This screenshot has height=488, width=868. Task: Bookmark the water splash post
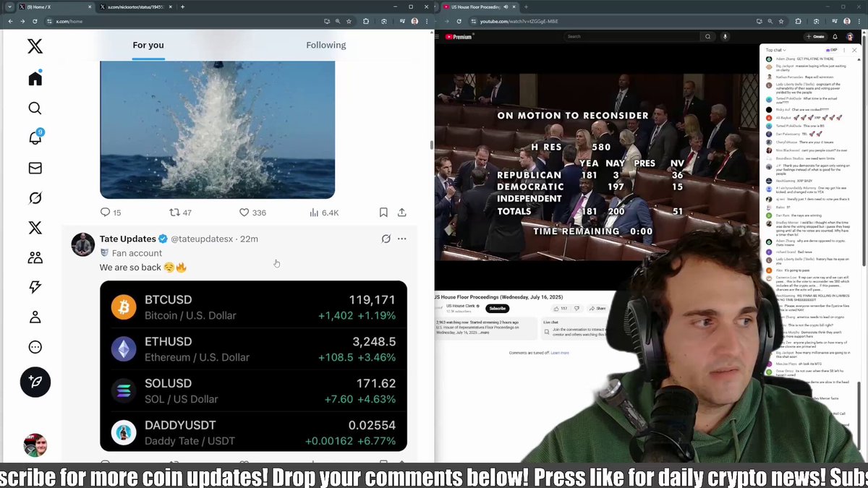383,213
